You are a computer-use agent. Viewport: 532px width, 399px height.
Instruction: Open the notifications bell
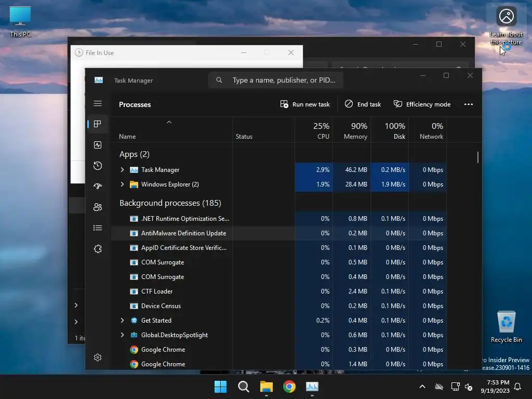pyautogui.click(x=518, y=387)
